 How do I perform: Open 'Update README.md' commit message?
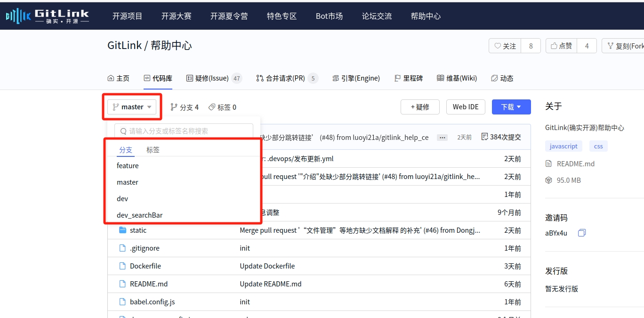pos(271,284)
